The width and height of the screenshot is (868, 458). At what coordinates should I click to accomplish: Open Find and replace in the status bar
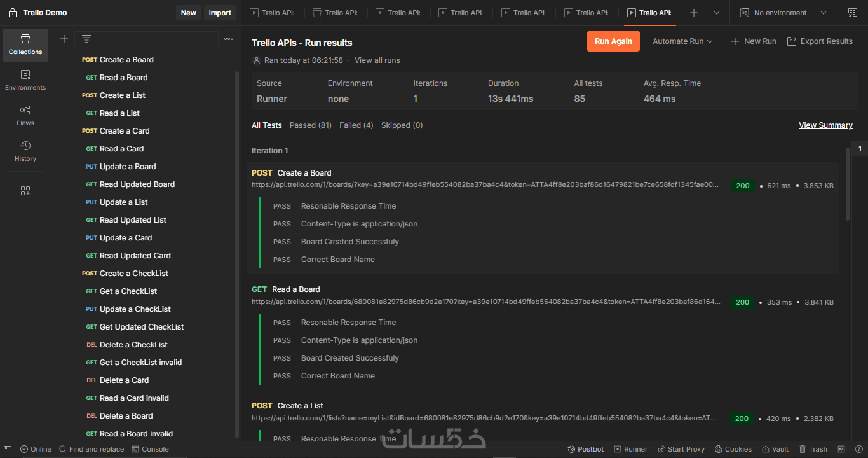[92, 449]
